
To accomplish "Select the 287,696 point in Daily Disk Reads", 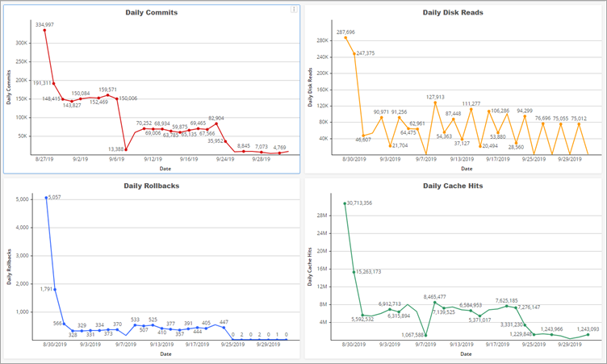I will coord(345,37).
